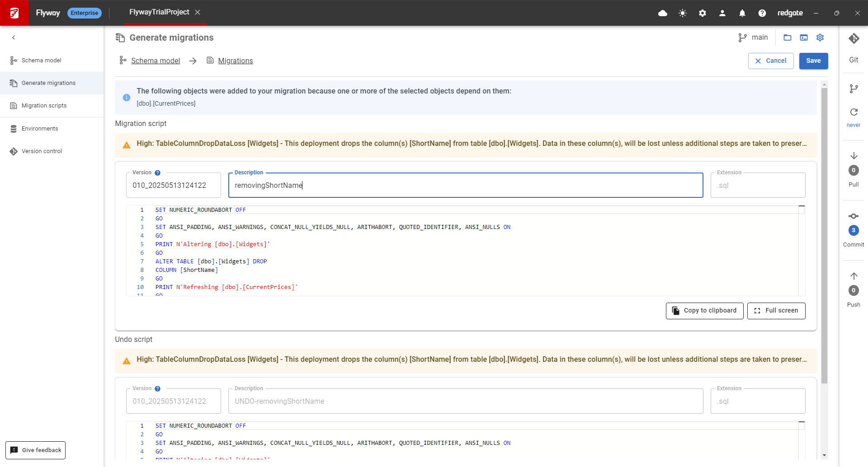The width and height of the screenshot is (868, 467).
Task: Open the help question mark icon
Action: 762,13
